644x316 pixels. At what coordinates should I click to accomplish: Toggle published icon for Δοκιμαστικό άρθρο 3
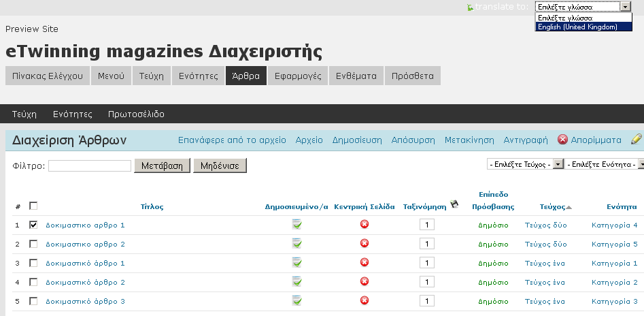click(x=297, y=301)
